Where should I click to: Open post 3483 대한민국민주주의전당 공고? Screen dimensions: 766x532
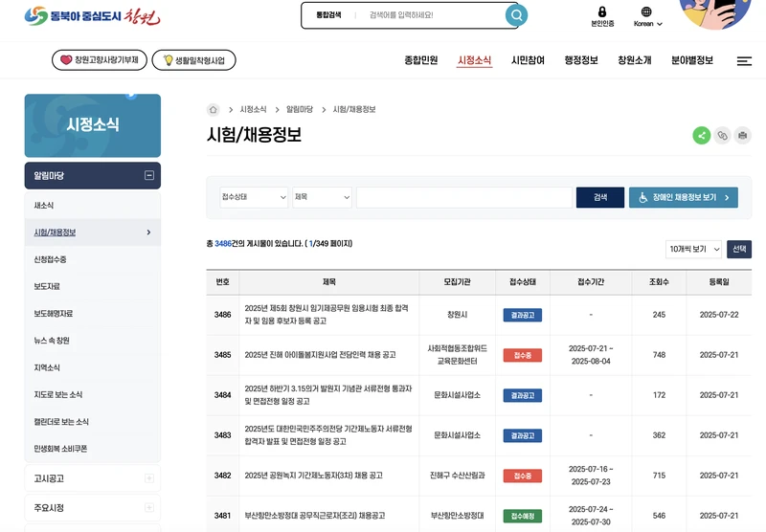(328, 435)
